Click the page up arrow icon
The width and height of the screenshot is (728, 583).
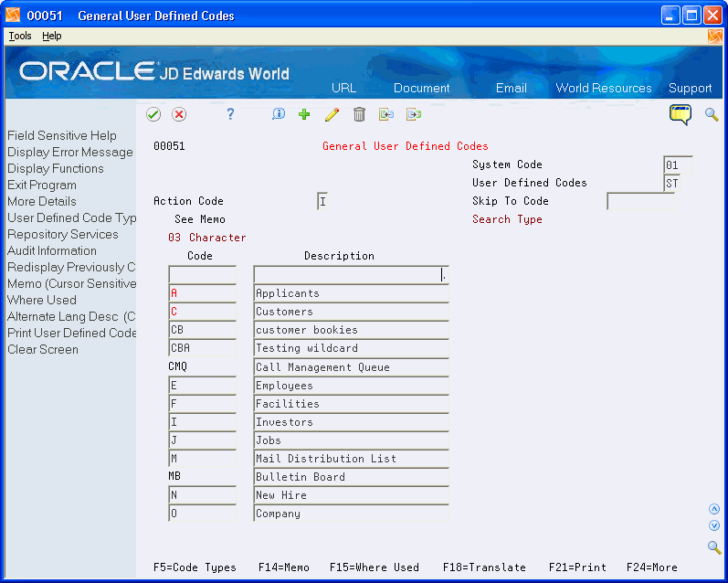click(x=714, y=509)
